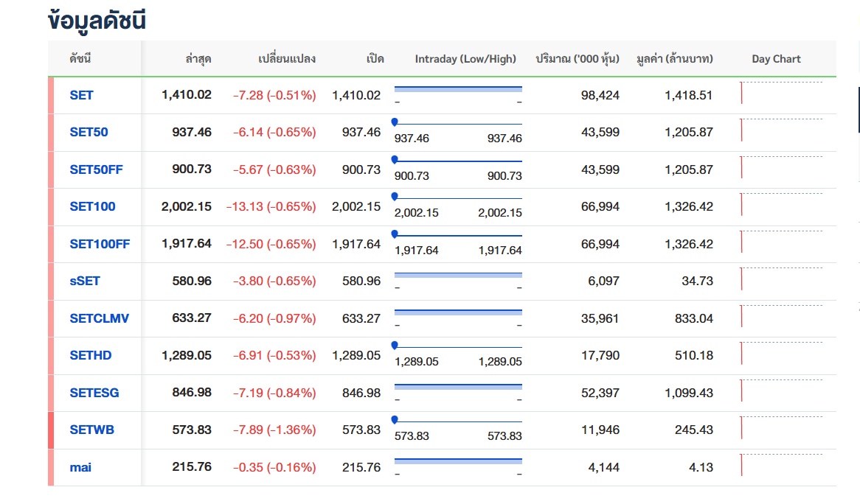Open the mai index link
This screenshot has height=504, width=860.
tap(80, 467)
